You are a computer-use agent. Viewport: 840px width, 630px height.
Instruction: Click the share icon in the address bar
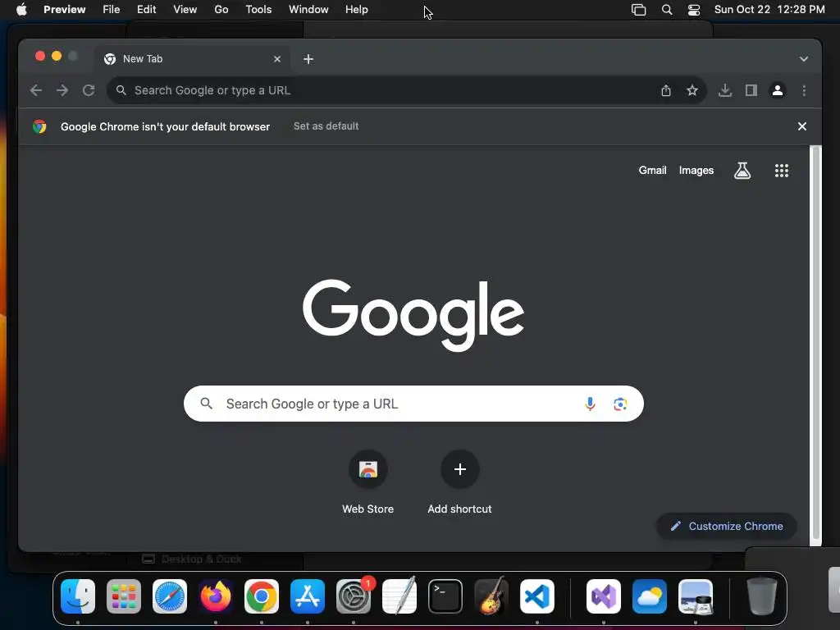[x=666, y=90]
